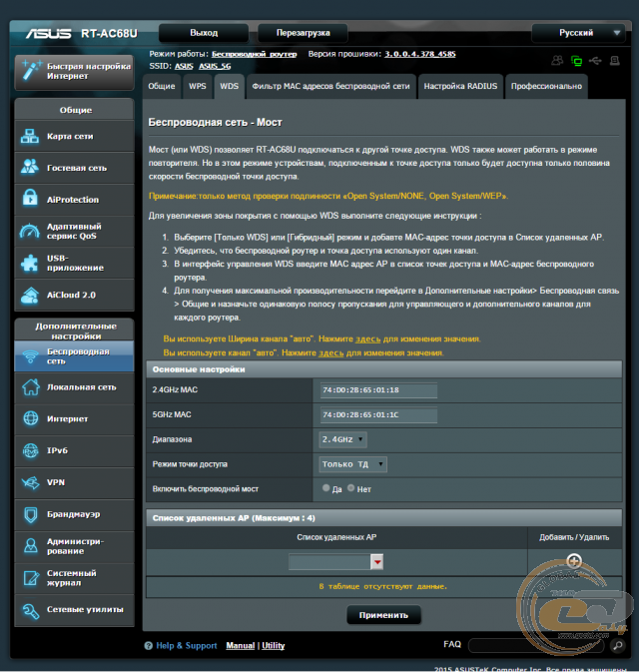Open VPN arrows icon

30,482
